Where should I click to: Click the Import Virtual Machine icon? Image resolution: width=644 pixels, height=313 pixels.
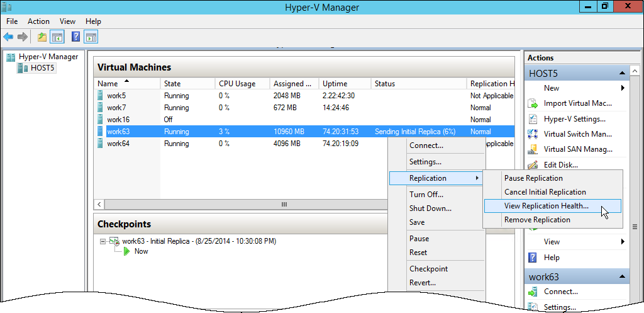[x=533, y=103]
